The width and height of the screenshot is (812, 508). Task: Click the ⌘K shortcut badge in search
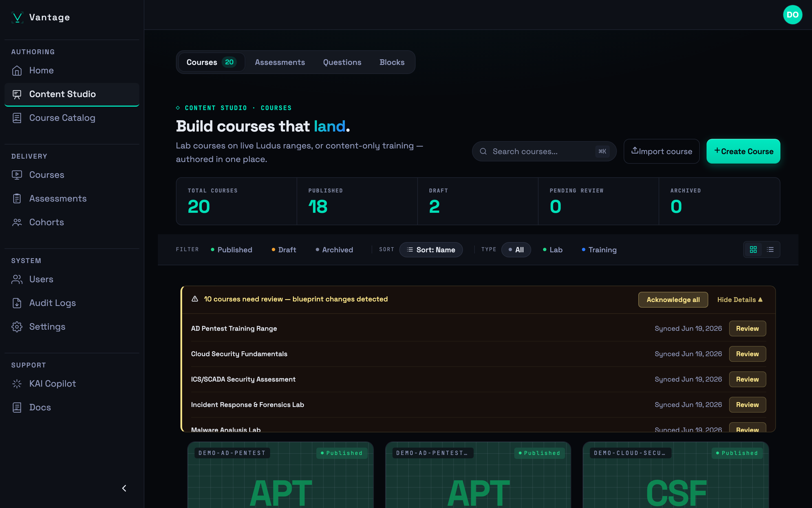[x=602, y=151]
